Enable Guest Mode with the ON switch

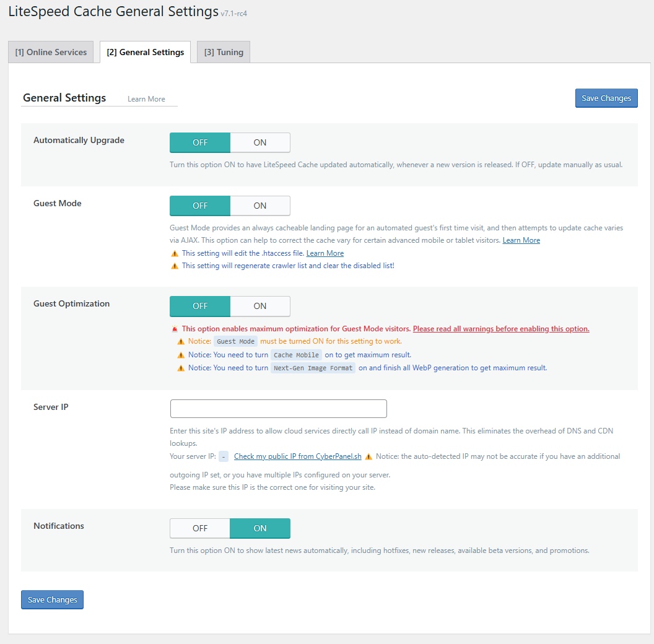click(x=260, y=206)
